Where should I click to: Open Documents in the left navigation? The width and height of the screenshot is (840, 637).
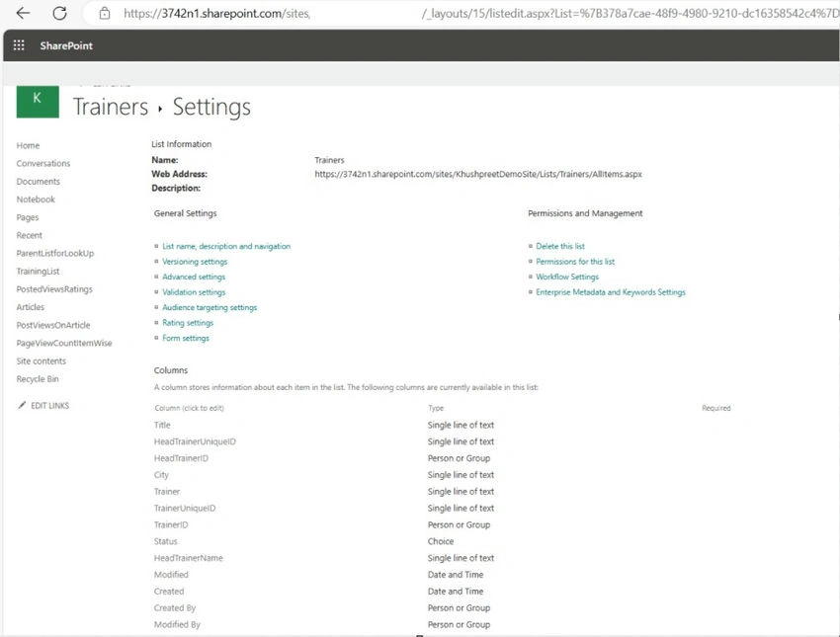38,182
